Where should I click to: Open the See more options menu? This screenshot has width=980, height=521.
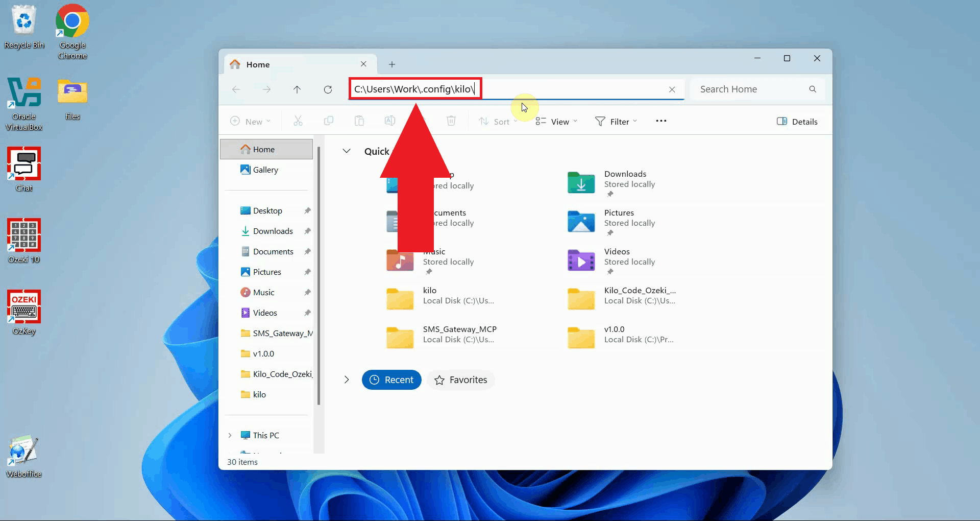(x=661, y=121)
